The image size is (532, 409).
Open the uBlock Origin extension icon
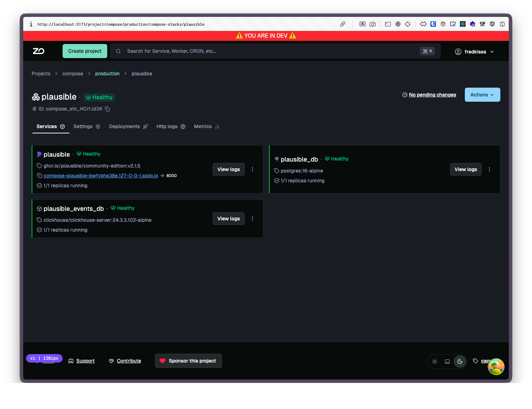pos(492,24)
